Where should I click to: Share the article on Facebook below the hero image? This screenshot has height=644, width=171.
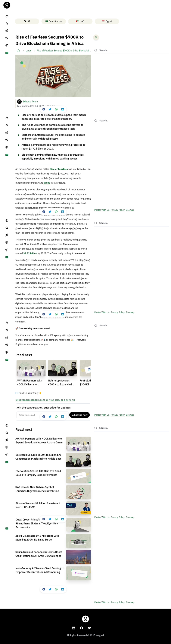[x=44, y=109]
